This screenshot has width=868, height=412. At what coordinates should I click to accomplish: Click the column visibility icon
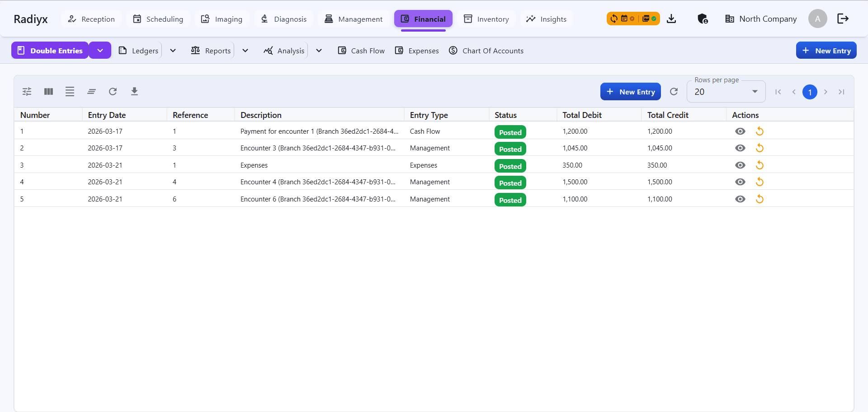pyautogui.click(x=48, y=91)
